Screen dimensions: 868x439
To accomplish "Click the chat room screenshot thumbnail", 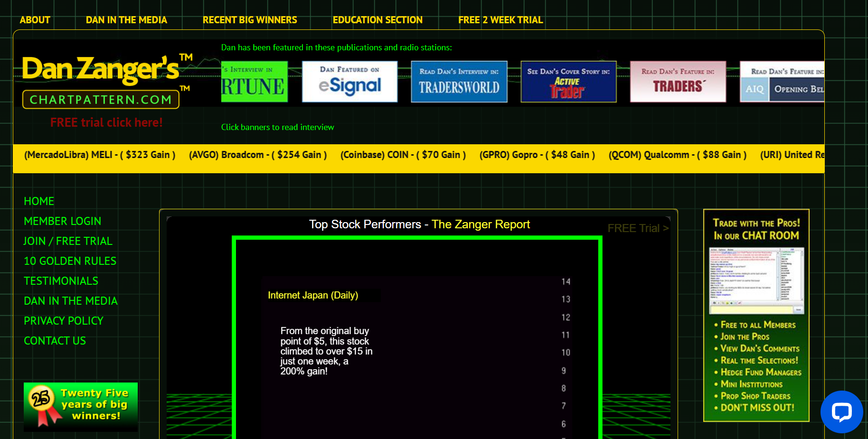I will [x=756, y=280].
